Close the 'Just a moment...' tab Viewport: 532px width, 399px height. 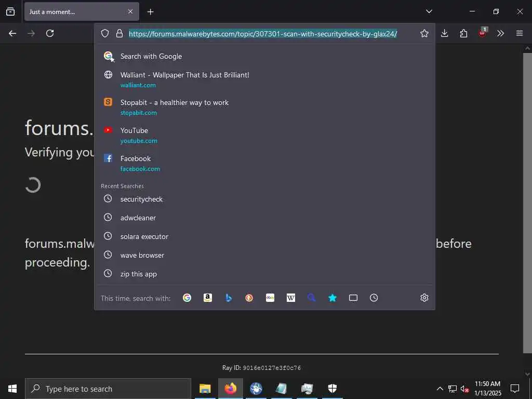tap(130, 11)
